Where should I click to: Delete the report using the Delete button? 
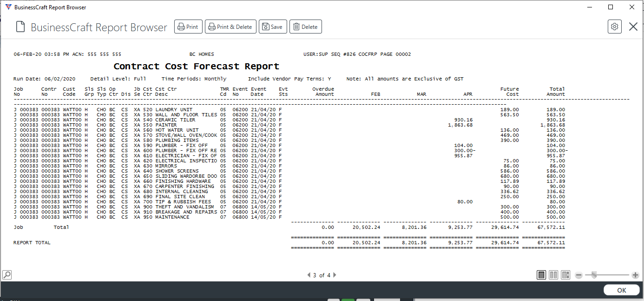(306, 27)
